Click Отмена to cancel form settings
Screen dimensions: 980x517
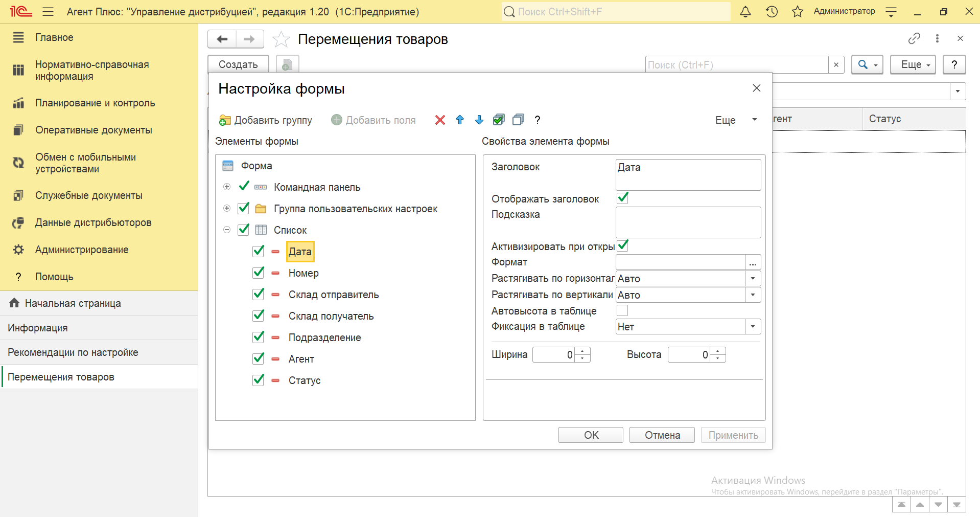click(662, 435)
